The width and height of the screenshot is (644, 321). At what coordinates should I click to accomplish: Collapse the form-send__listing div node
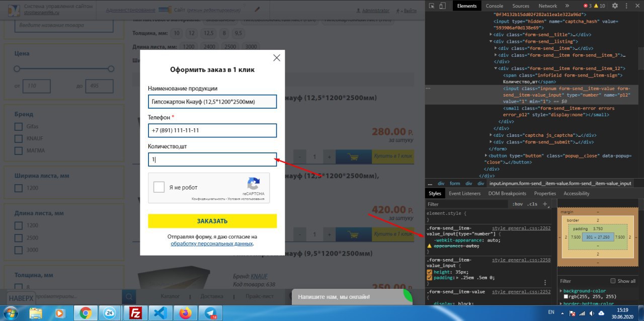(x=491, y=41)
